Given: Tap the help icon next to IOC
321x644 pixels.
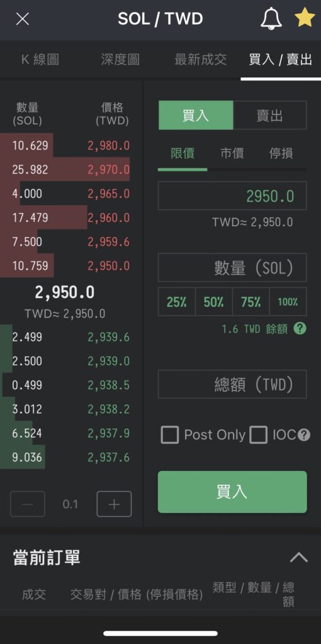Looking at the screenshot, I should tap(304, 435).
